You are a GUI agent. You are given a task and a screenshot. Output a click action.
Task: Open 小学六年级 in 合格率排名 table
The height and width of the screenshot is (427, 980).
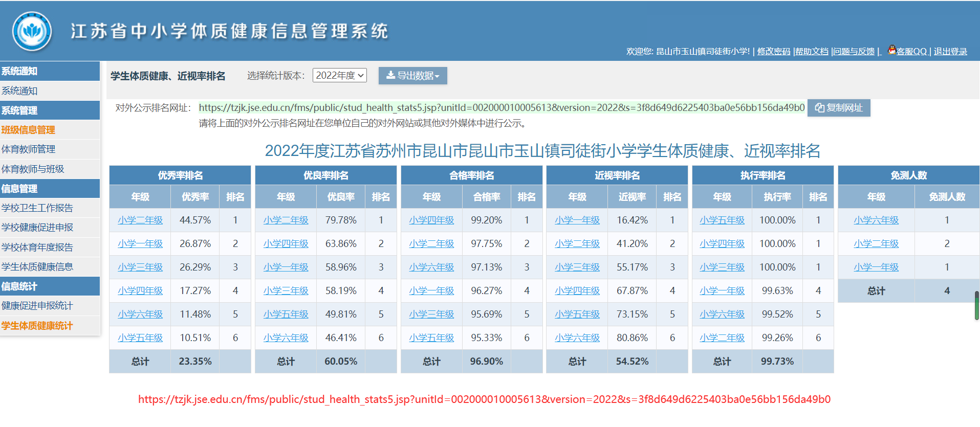(x=431, y=267)
